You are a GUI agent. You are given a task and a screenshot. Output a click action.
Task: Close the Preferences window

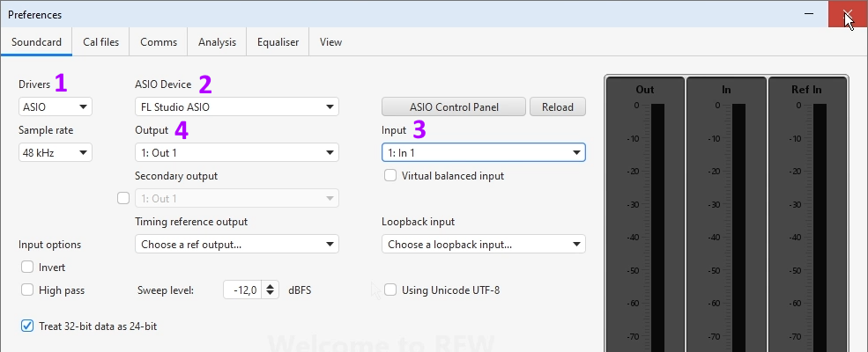[x=847, y=15]
